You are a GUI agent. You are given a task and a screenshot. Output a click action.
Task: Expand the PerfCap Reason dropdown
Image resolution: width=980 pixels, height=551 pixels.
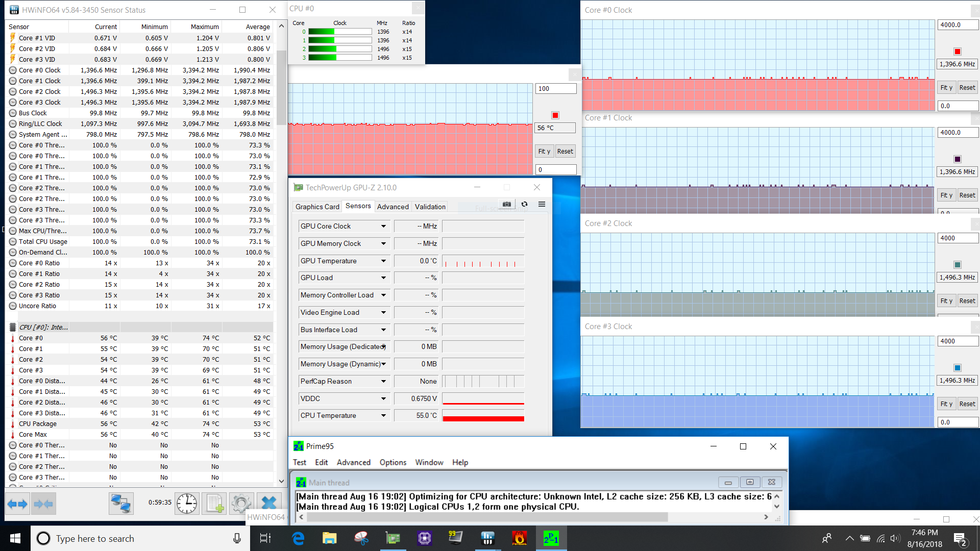pyautogui.click(x=383, y=381)
